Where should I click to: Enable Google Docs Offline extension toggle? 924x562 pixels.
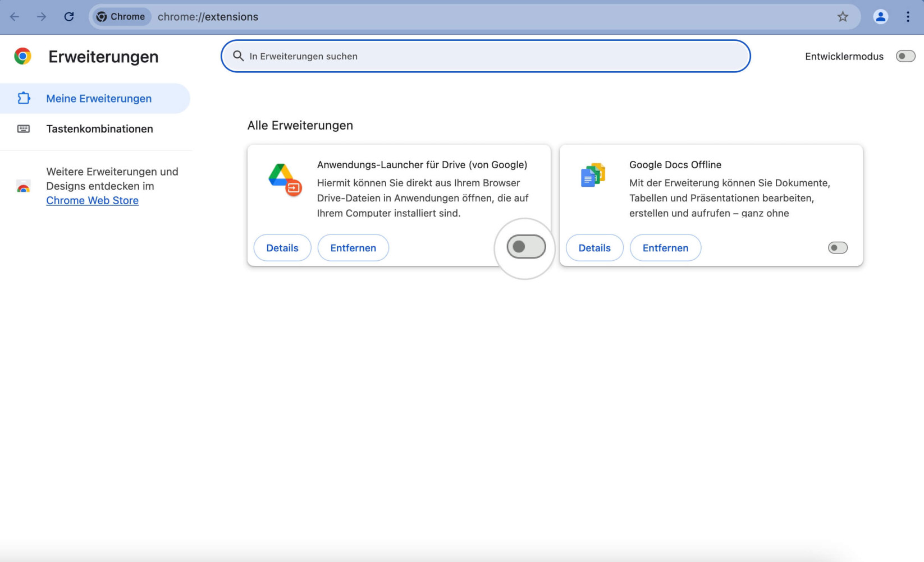coord(838,248)
